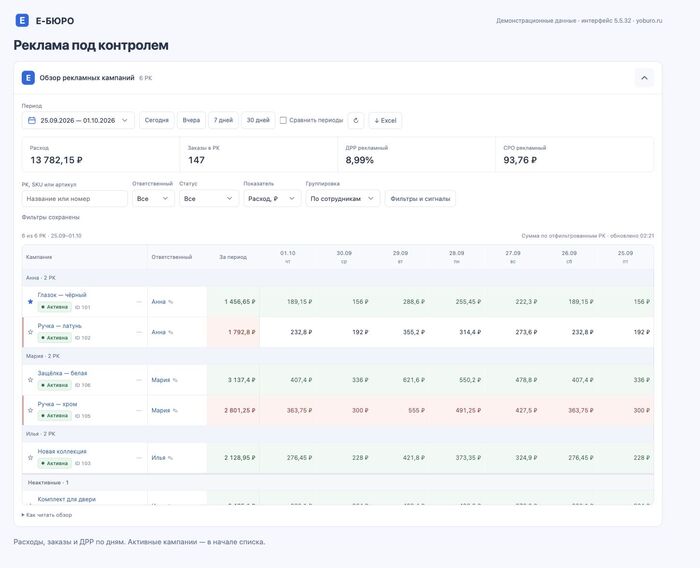Click the 01.10 date column header
This screenshot has height=568, width=700.
(288, 257)
